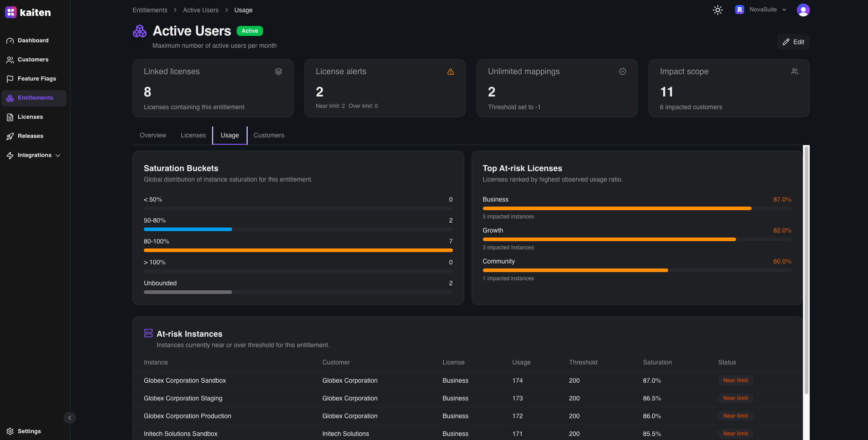Toggle light/dark theme sun icon

(717, 10)
